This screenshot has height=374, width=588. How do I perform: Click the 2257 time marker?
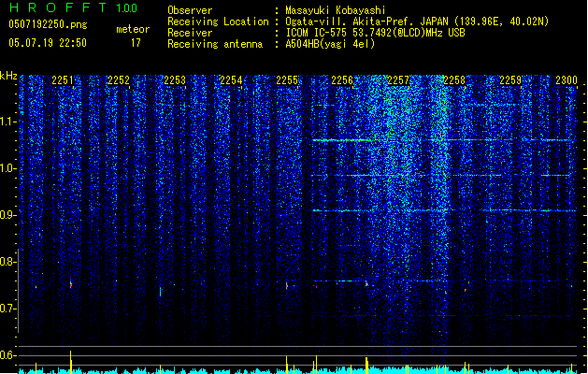398,80
